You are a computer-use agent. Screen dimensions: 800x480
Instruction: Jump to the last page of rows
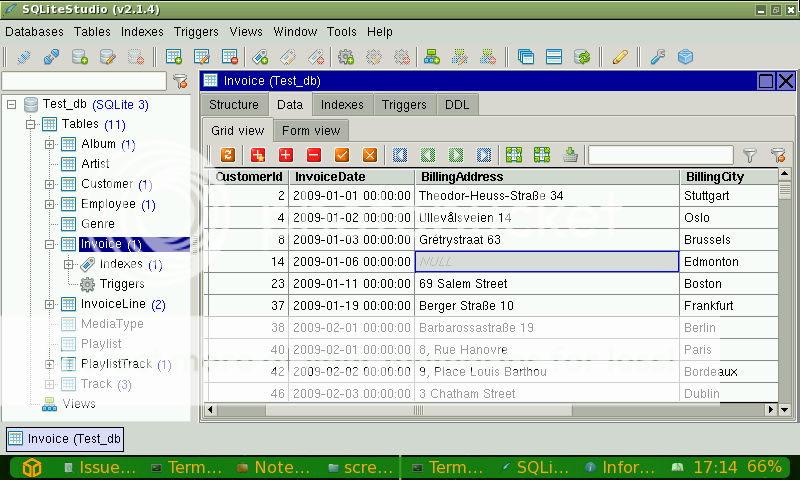pyautogui.click(x=484, y=155)
